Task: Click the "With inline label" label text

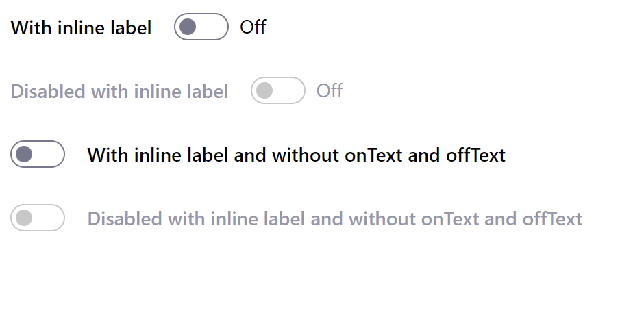Action: click(x=82, y=28)
